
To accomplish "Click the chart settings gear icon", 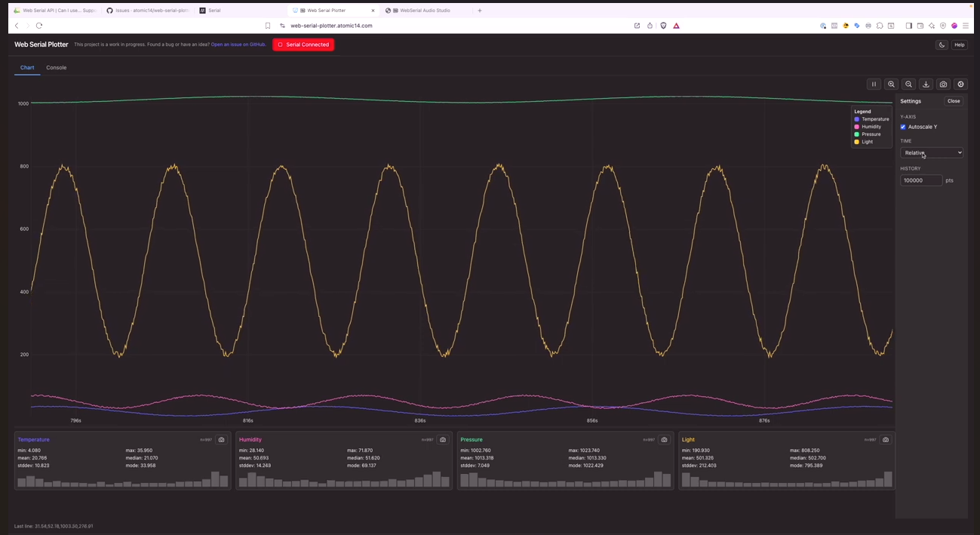I will click(x=960, y=85).
